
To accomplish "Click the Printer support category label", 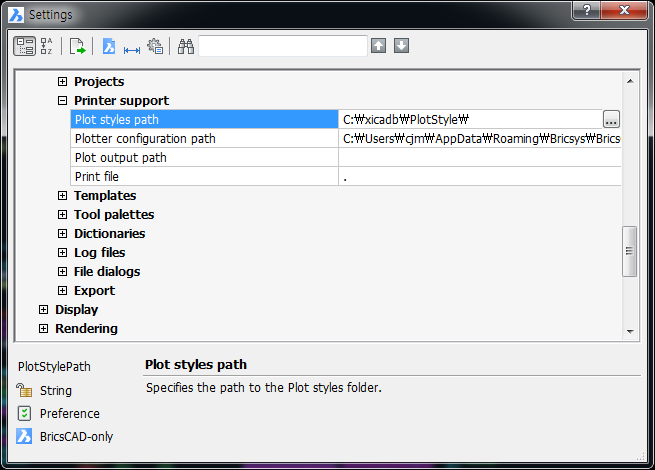I will [122, 100].
